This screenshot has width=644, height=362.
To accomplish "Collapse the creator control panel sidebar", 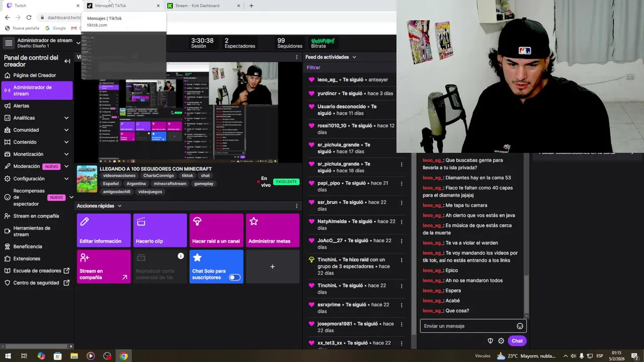I will [x=67, y=61].
